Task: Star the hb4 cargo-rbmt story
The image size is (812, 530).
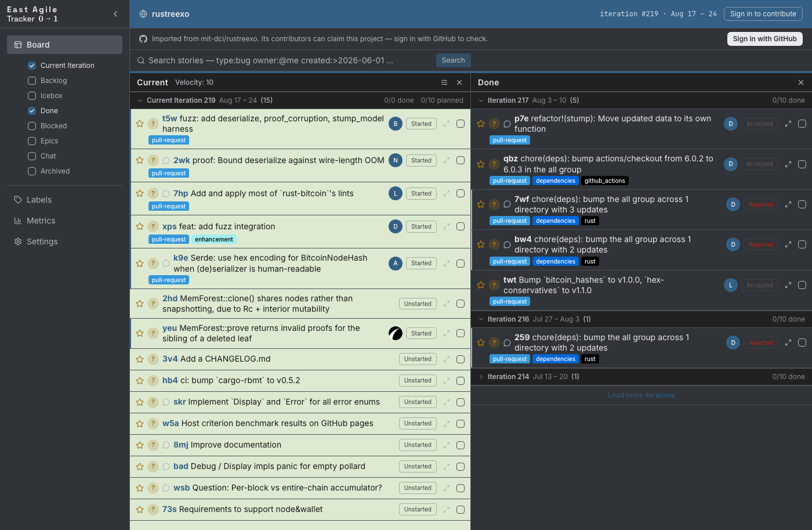Action: [x=140, y=381]
